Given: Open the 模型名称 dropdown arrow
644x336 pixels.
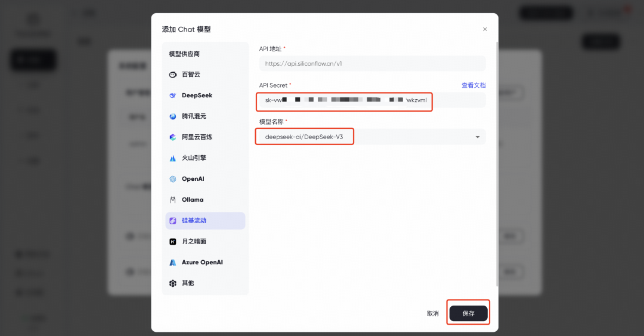Looking at the screenshot, I should coord(477,137).
